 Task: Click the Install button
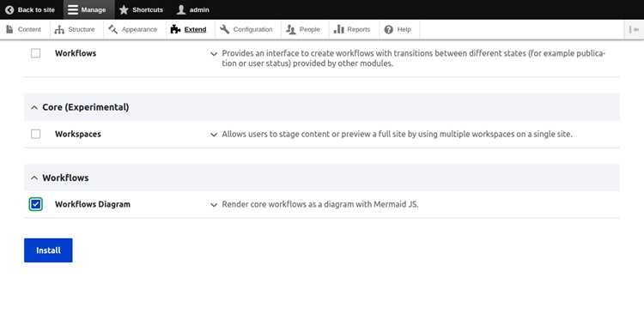click(48, 250)
